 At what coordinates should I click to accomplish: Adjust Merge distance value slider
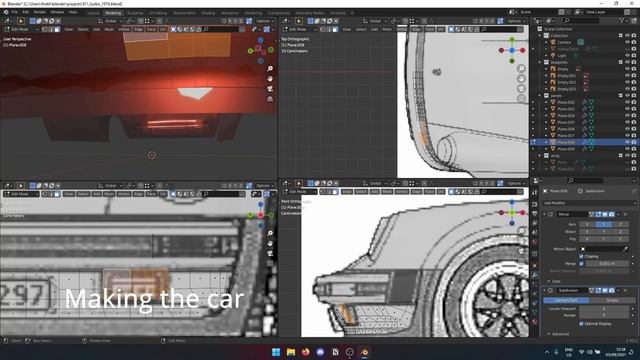(607, 264)
